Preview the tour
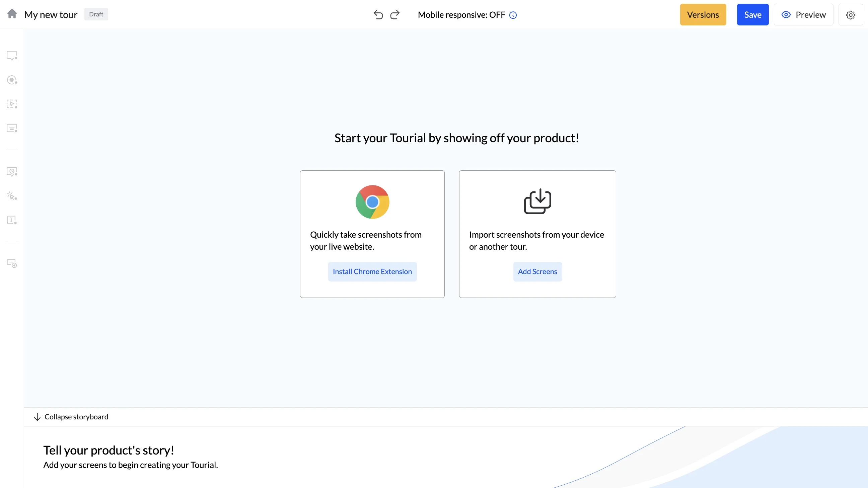868x488 pixels. 803,15
